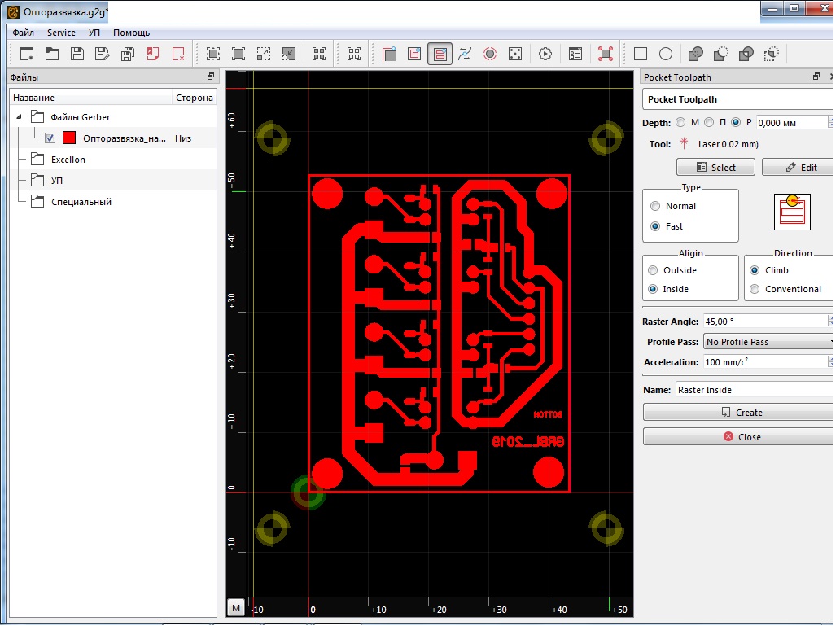Open the УП menu

tap(94, 33)
